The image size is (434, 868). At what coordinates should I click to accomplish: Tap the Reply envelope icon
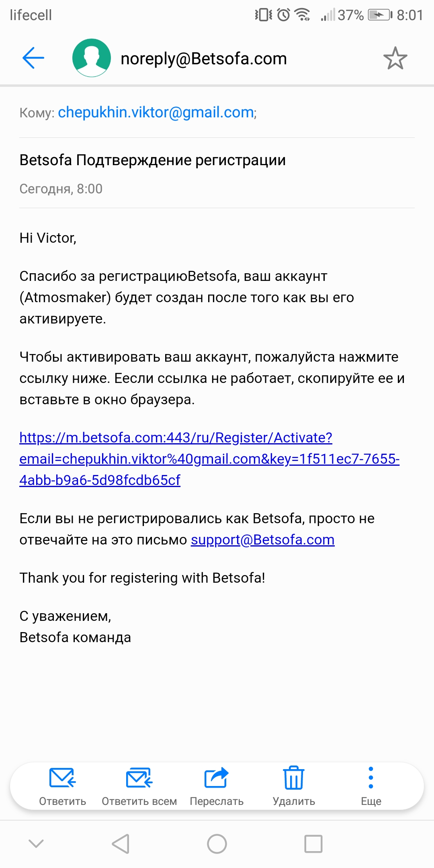pyautogui.click(x=62, y=778)
